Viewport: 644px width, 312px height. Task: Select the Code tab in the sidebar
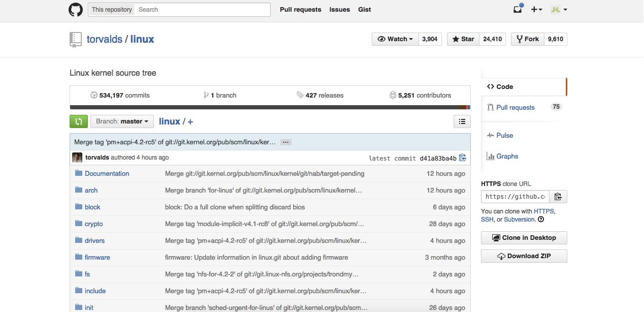pos(523,87)
